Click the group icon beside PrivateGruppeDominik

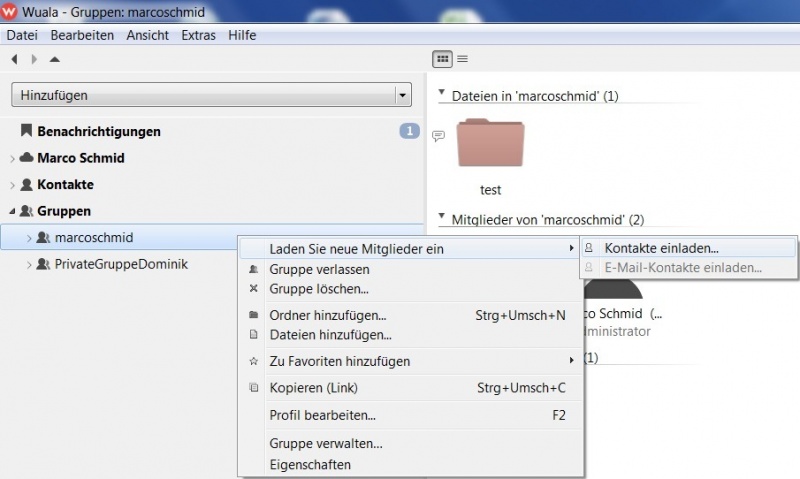coord(43,264)
